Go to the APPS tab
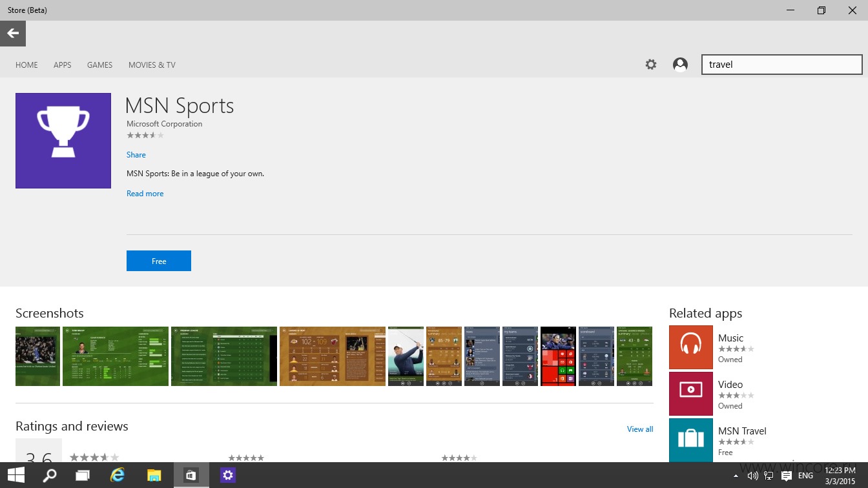Screen dimensions: 868x488 point(63,65)
